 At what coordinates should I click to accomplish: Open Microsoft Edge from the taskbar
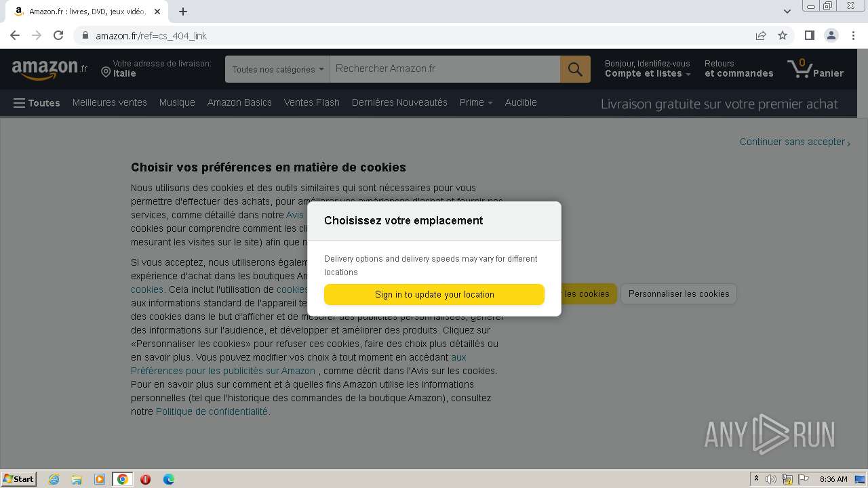(x=169, y=479)
